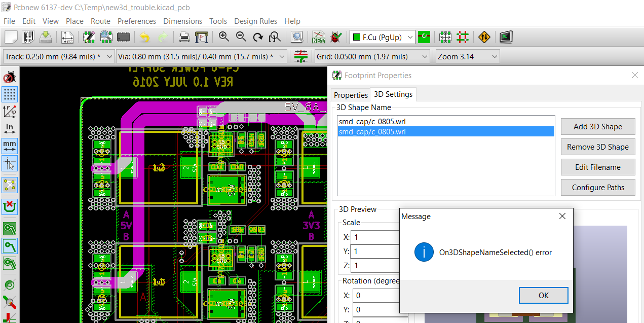Click the page settings icon
This screenshot has height=323, width=644.
click(x=67, y=37)
